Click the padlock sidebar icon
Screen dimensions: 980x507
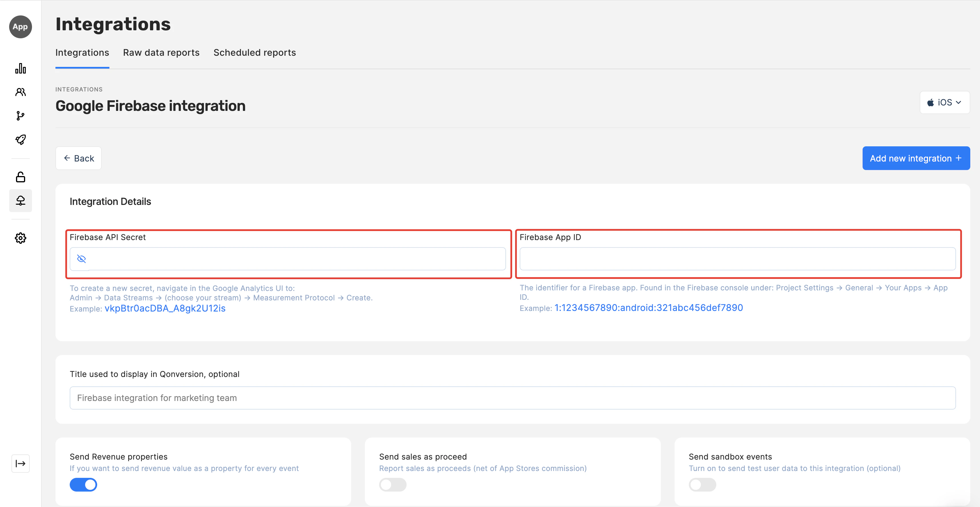21,177
